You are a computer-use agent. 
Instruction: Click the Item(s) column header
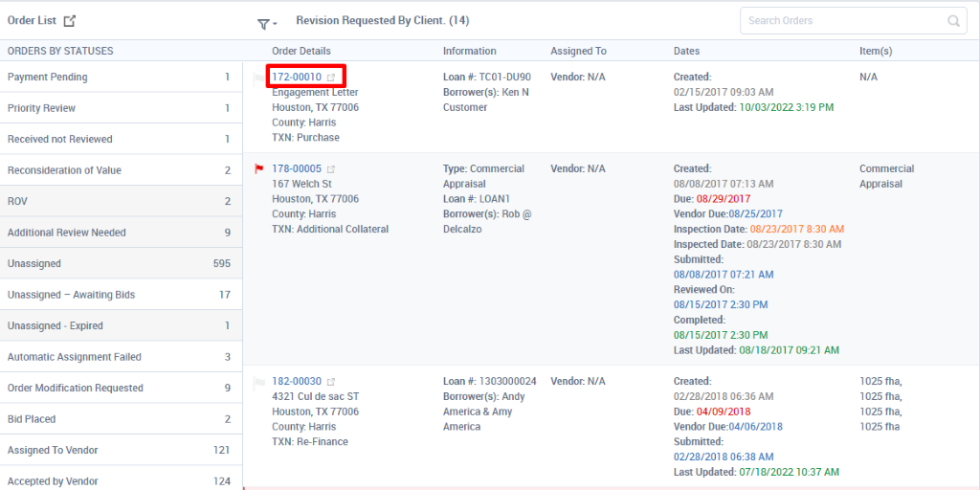point(876,51)
